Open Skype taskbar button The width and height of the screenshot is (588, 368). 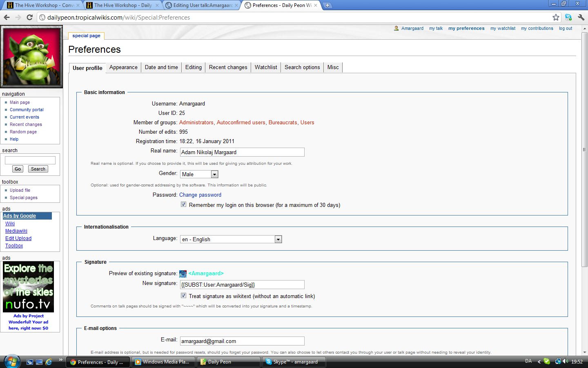(x=294, y=362)
